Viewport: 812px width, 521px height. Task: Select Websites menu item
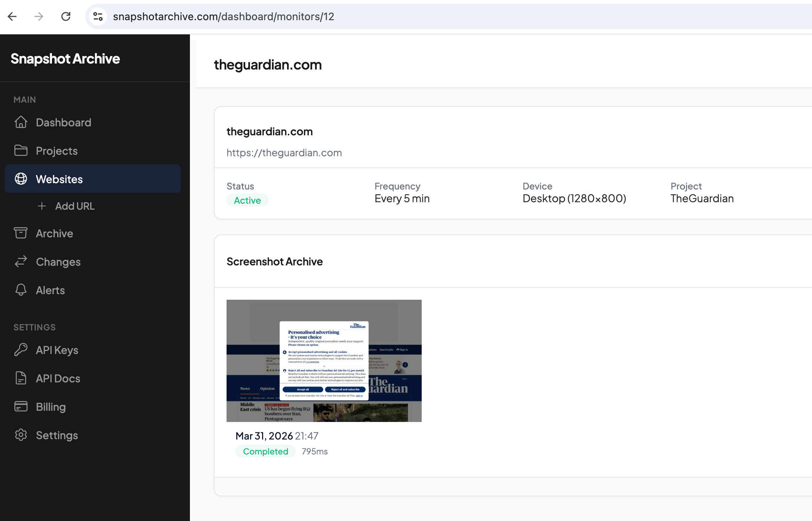[93, 179]
